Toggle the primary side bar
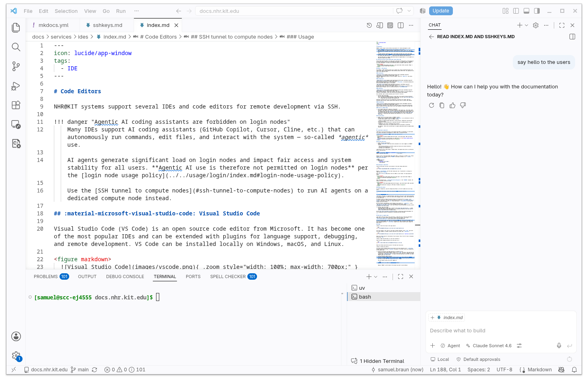The image size is (588, 387). (516, 11)
